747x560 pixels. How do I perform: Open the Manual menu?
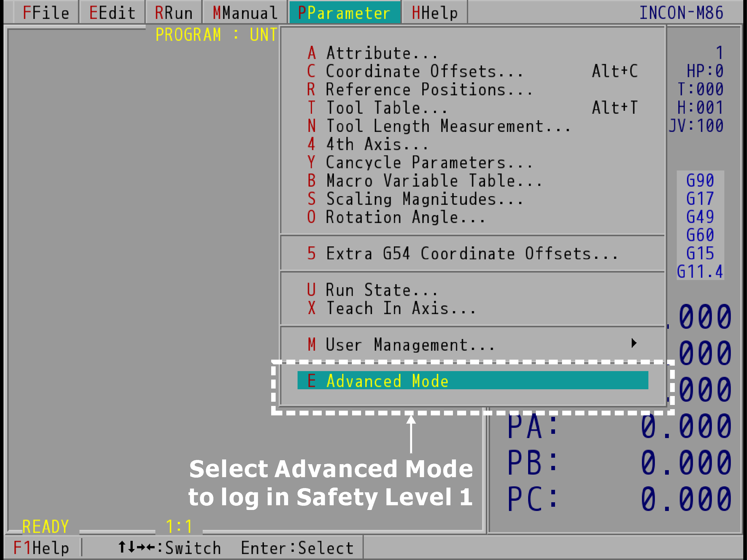point(245,13)
